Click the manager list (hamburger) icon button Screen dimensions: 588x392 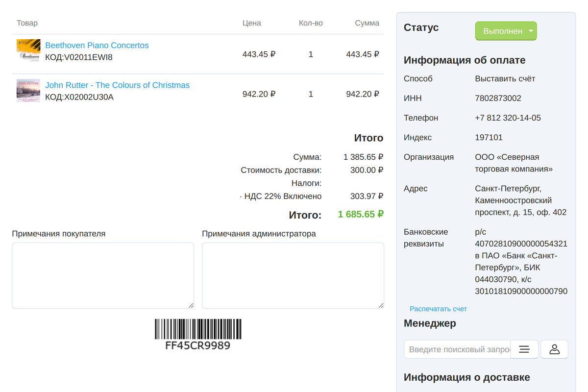pos(524,349)
